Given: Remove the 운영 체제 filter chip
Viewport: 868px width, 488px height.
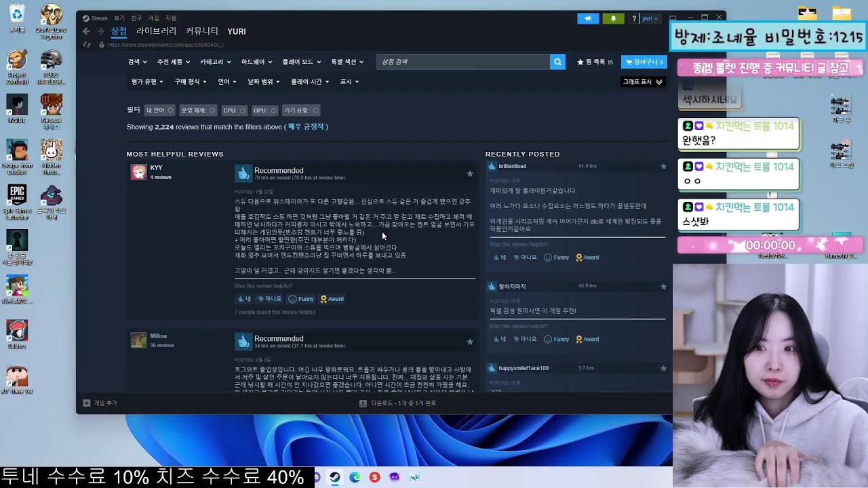Looking at the screenshot, I should coord(212,110).
